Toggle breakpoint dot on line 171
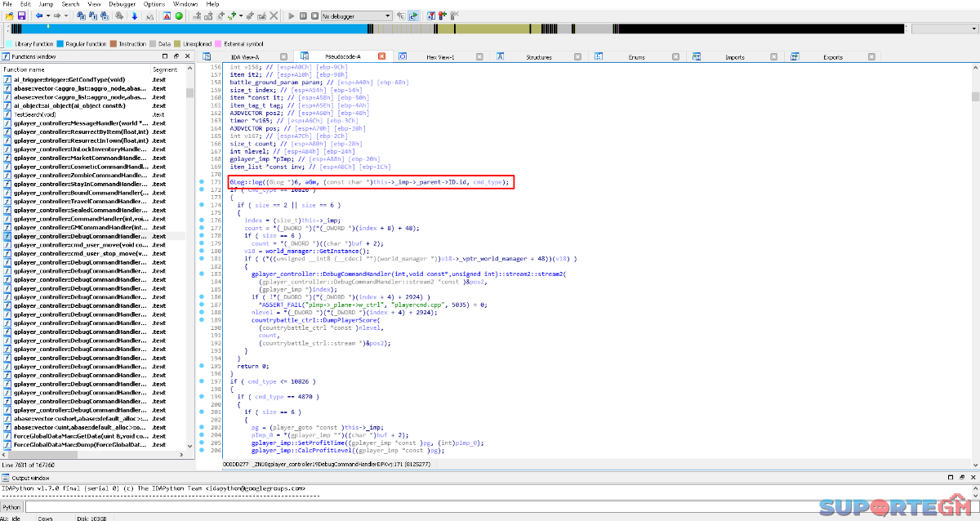The image size is (980, 521). pos(202,182)
